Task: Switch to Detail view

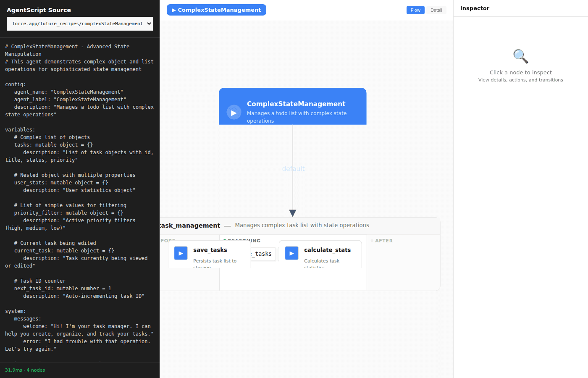Action: click(436, 10)
